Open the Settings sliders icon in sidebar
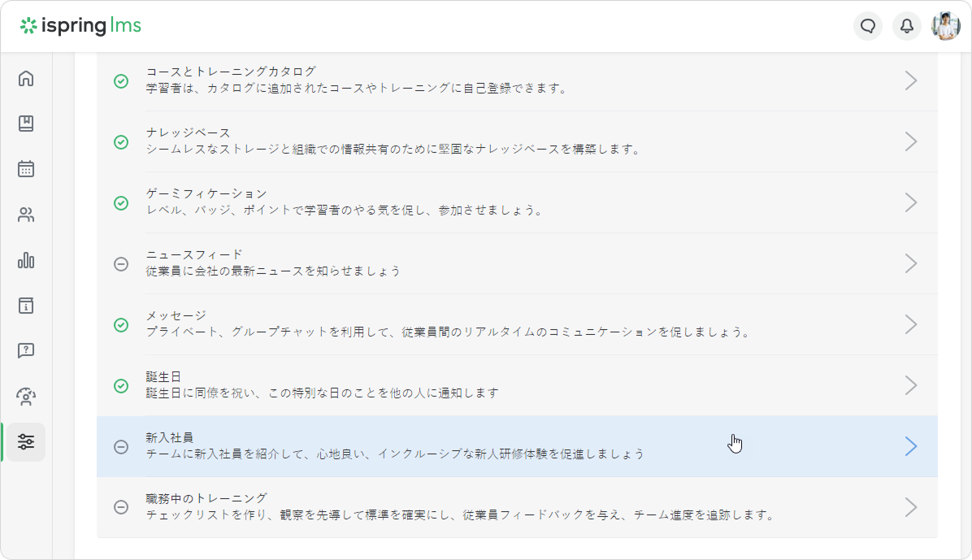This screenshot has width=972, height=560. pos(26,442)
